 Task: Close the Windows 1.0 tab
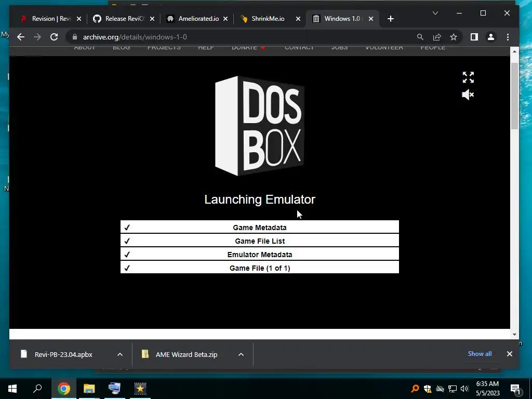pos(371,19)
